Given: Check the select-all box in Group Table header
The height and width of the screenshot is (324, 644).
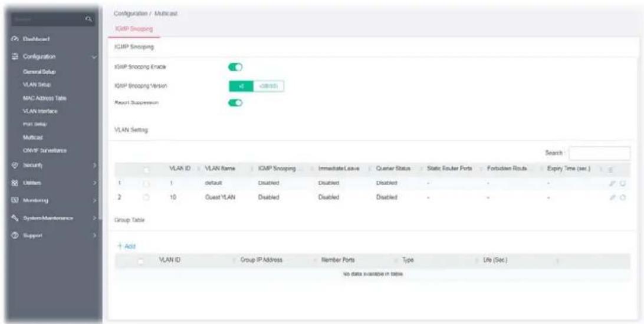Looking at the screenshot, I should coord(141,261).
